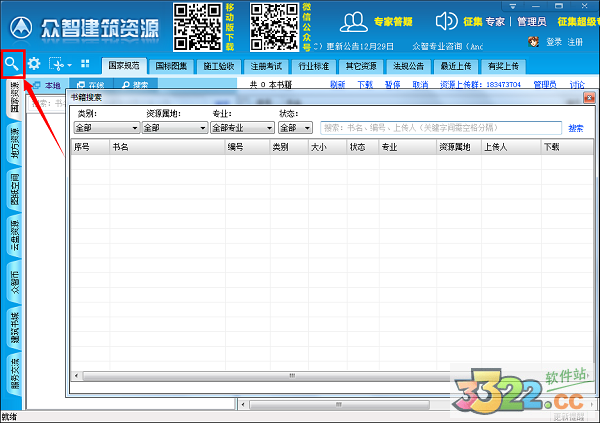
Task: Click the 登录 user icon
Action: click(535, 42)
